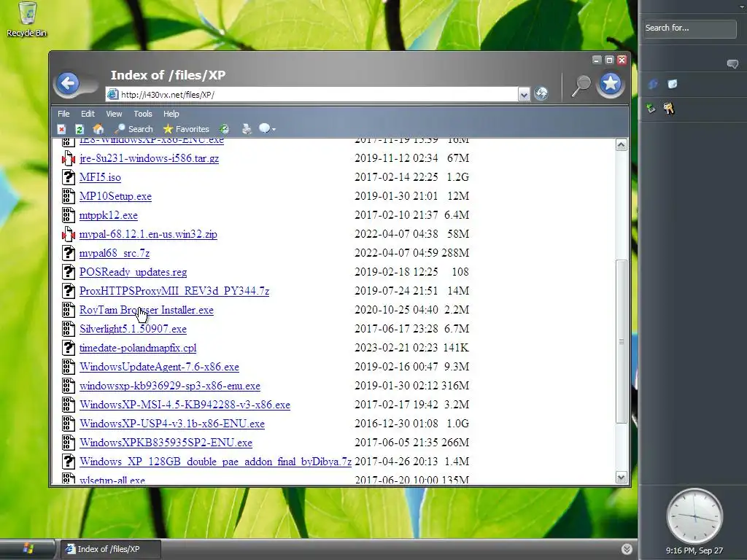747x560 pixels.
Task: Open Silverlight5.1.50907.exe link
Action: pyautogui.click(x=133, y=329)
